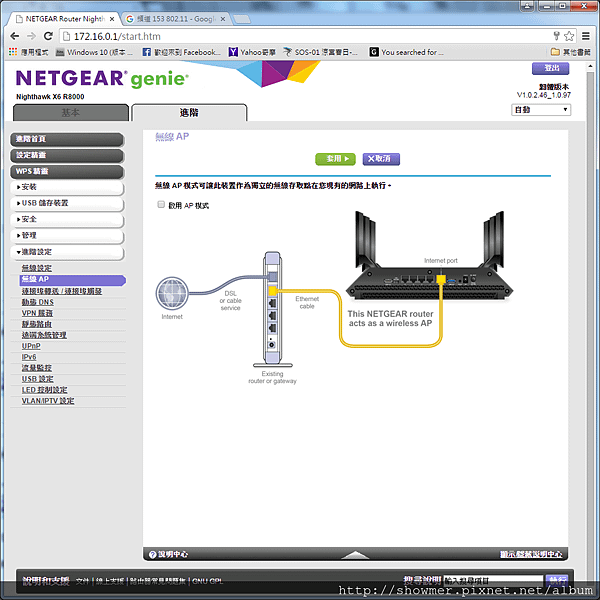Open the wireless settings link
Image resolution: width=600 pixels, height=600 pixels.
click(37, 268)
